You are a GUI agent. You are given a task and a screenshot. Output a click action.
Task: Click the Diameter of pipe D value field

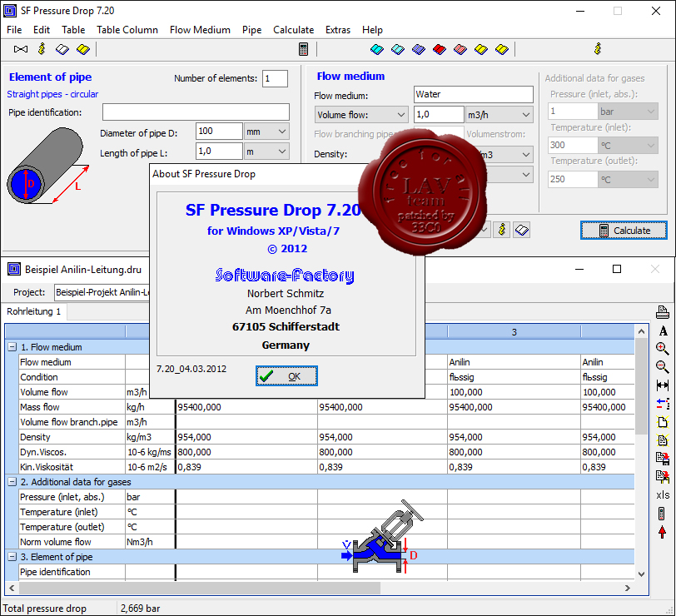point(219,131)
